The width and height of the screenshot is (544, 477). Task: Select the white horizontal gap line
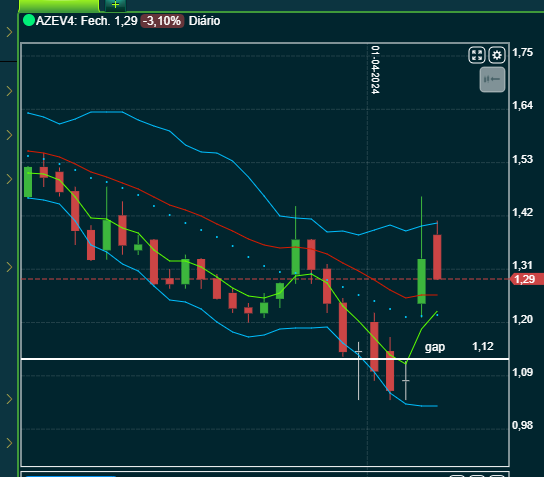point(265,359)
